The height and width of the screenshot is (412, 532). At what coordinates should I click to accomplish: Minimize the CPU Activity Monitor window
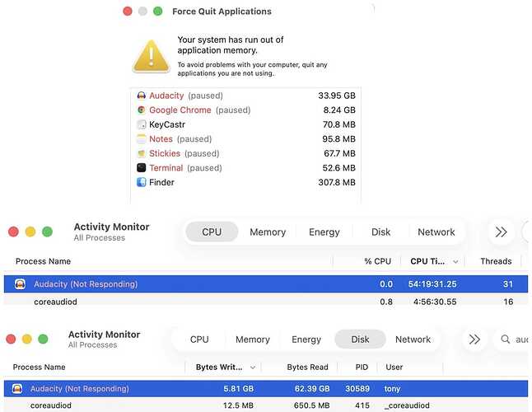pos(30,232)
